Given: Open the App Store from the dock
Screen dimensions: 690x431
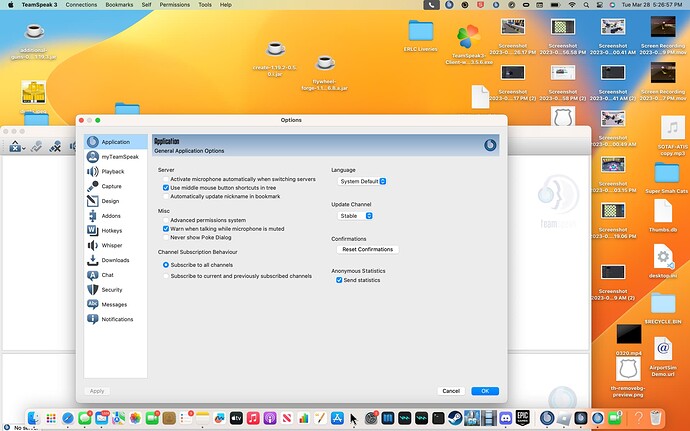Looking at the screenshot, I should click(x=337, y=418).
